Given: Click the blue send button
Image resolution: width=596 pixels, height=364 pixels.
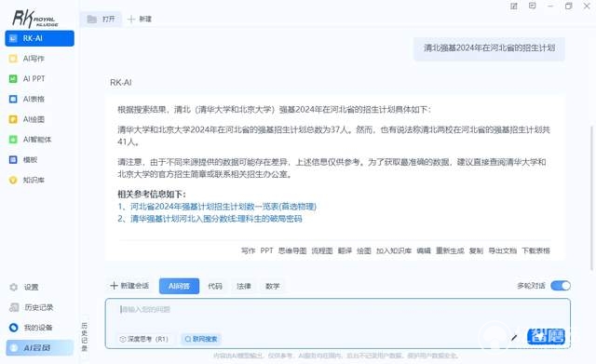Looking at the screenshot, I should [x=547, y=337].
